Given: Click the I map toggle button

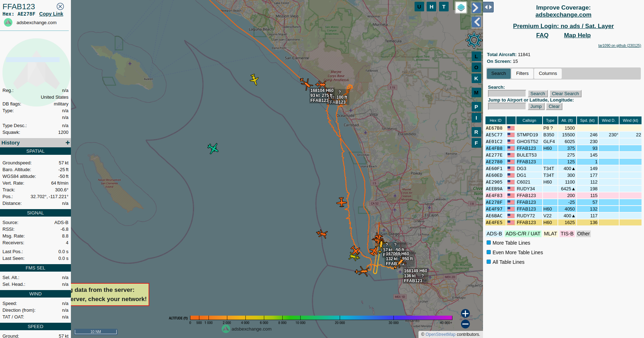Looking at the screenshot, I should coord(476,118).
